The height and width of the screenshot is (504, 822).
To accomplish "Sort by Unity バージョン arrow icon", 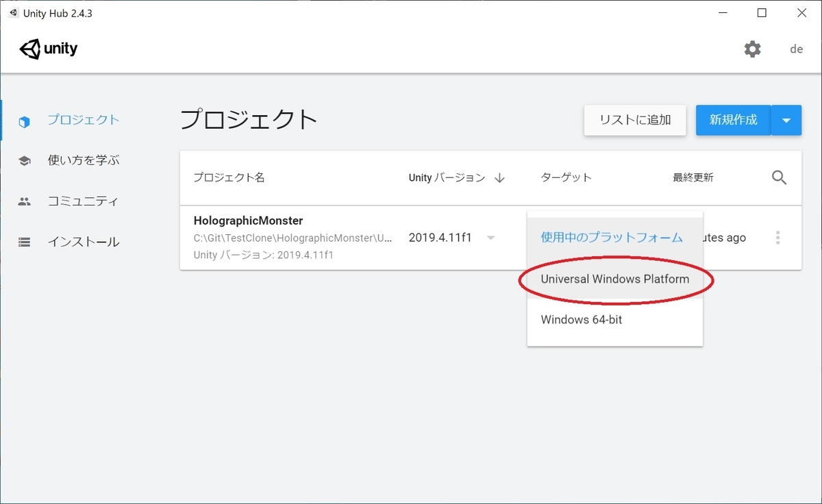I will pyautogui.click(x=499, y=178).
